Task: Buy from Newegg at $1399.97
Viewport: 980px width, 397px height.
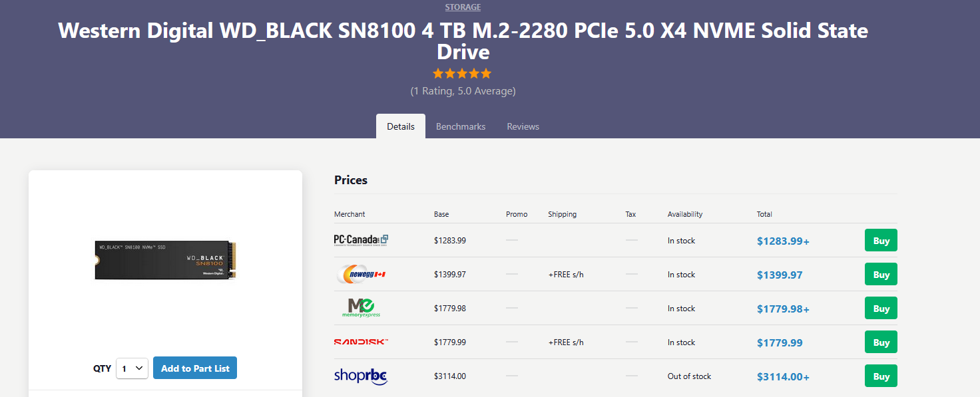Action: tap(881, 275)
